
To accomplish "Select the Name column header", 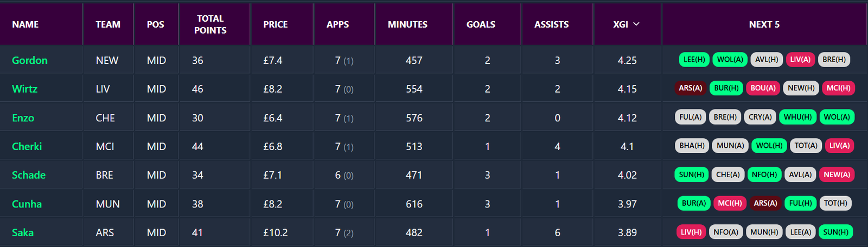I will click(x=25, y=24).
